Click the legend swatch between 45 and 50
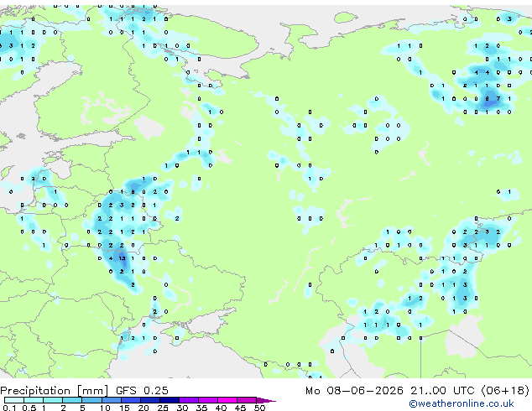 point(247,400)
